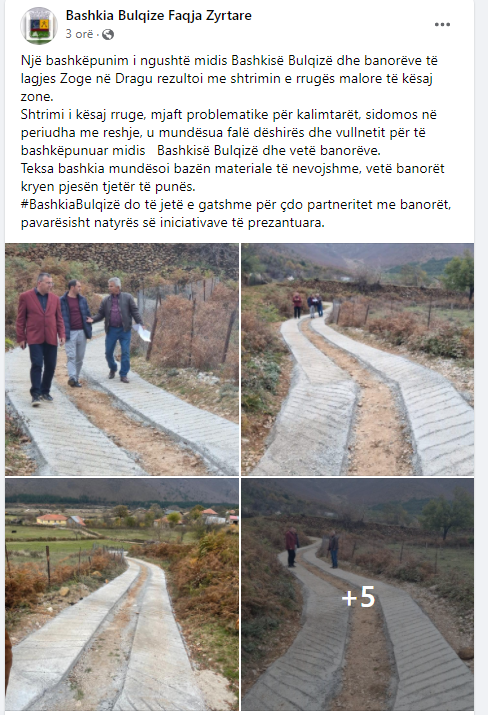Open top-right photo of winding concrete road
The height and width of the screenshot is (715, 488).
[x=358, y=359]
